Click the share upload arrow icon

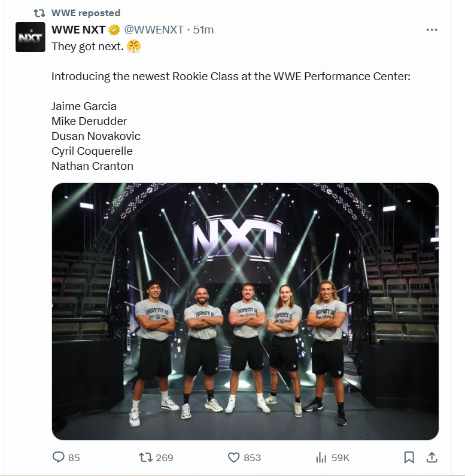[x=431, y=457]
